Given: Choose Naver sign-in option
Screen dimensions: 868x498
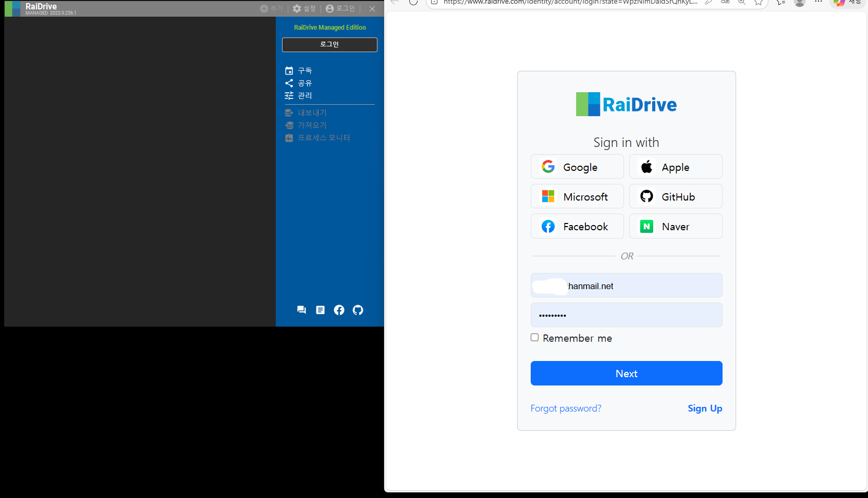Looking at the screenshot, I should pos(675,226).
